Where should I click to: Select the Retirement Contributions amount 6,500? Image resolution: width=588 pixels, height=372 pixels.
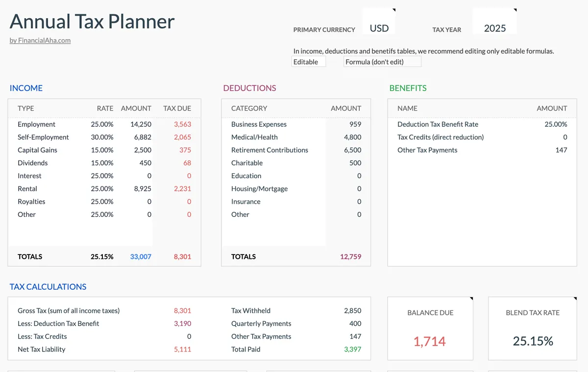click(x=353, y=150)
